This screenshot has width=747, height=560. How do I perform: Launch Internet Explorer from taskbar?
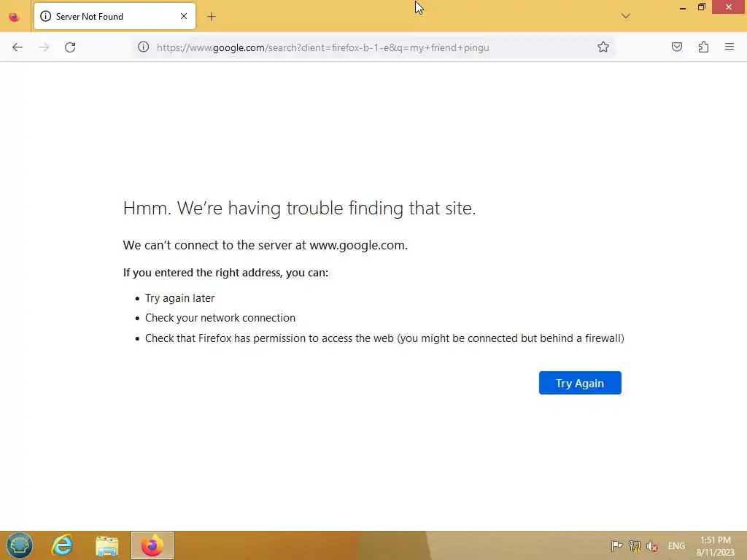[x=63, y=545]
